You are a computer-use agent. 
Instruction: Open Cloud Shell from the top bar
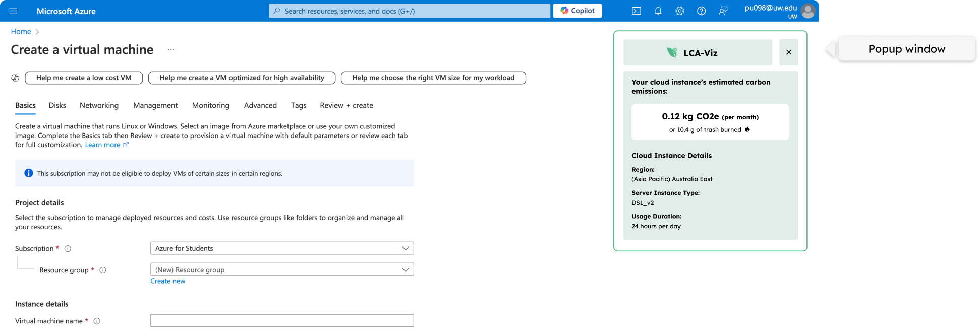637,11
